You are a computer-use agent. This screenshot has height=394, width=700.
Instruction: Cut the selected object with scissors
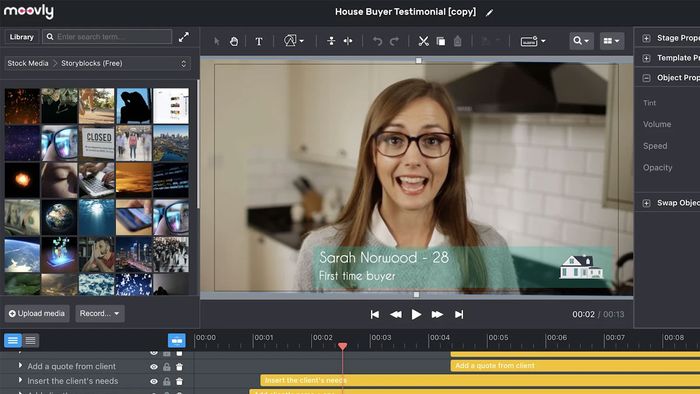tap(423, 41)
